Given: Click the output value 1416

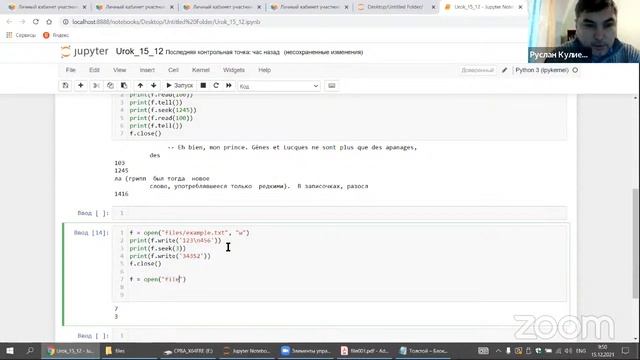Looking at the screenshot, I should pos(121,194).
